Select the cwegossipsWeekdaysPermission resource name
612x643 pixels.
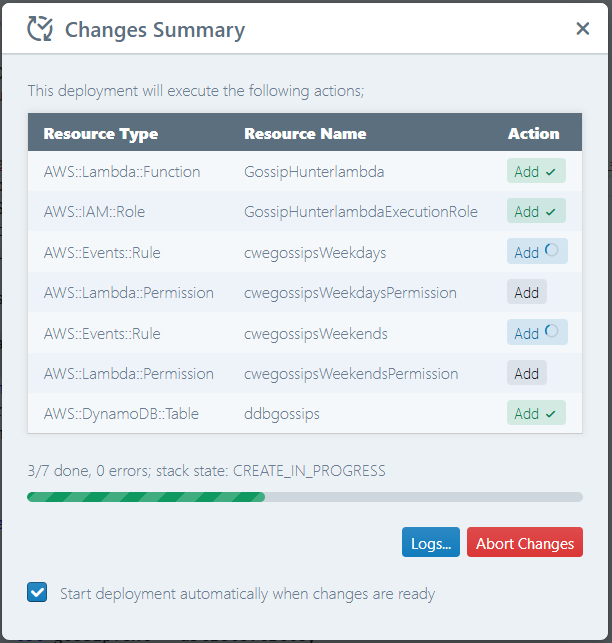[350, 293]
